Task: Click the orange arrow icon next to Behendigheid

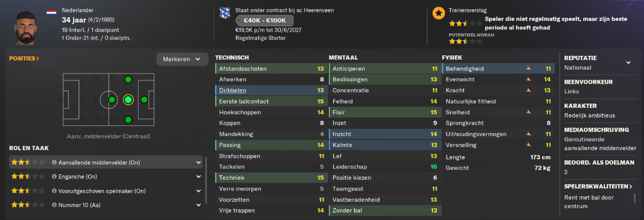Action: pyautogui.click(x=528, y=69)
